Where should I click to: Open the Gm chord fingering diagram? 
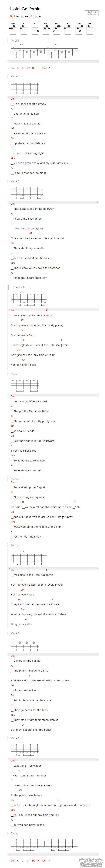pyautogui.click(x=79, y=29)
